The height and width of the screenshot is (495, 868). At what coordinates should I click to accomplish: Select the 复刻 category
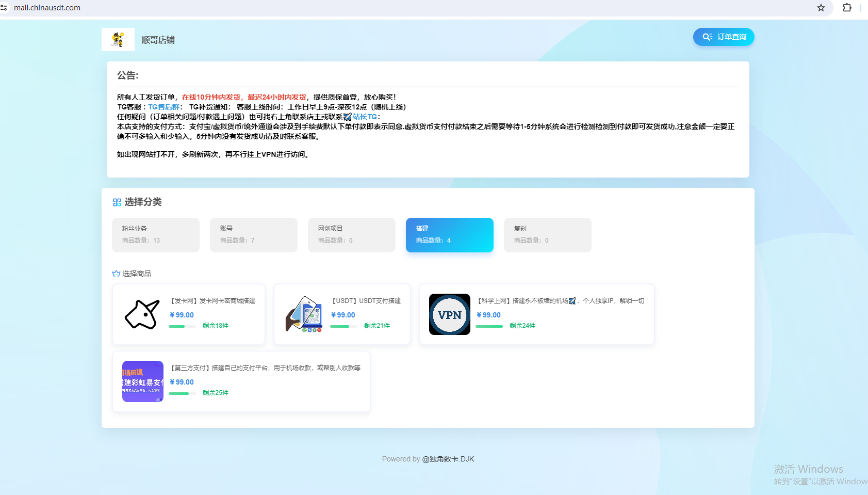pos(548,235)
